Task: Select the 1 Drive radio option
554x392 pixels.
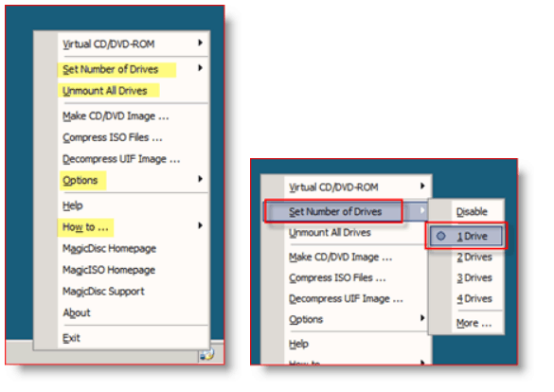Action: click(466, 236)
